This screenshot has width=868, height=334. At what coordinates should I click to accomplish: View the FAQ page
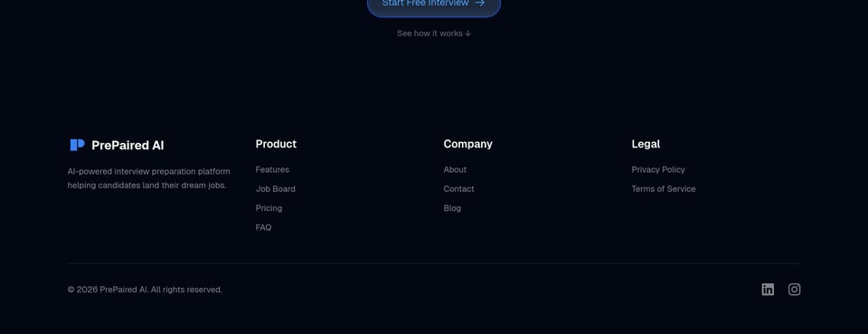coord(263,228)
